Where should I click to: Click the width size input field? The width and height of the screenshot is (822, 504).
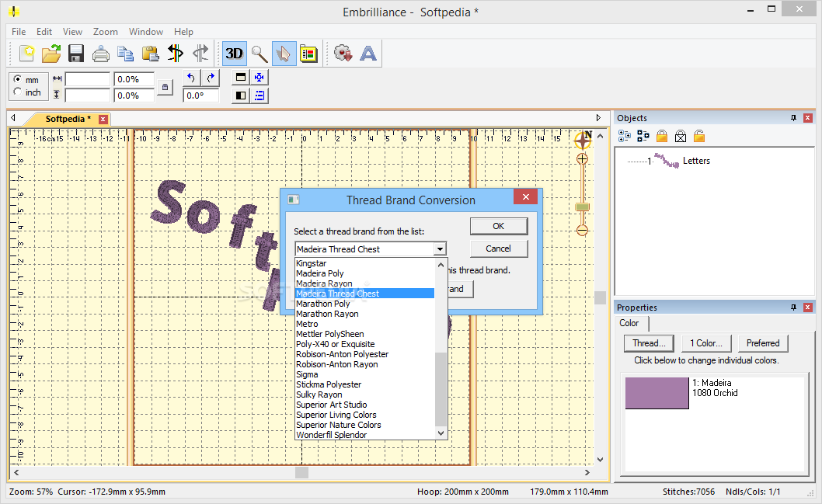click(88, 79)
